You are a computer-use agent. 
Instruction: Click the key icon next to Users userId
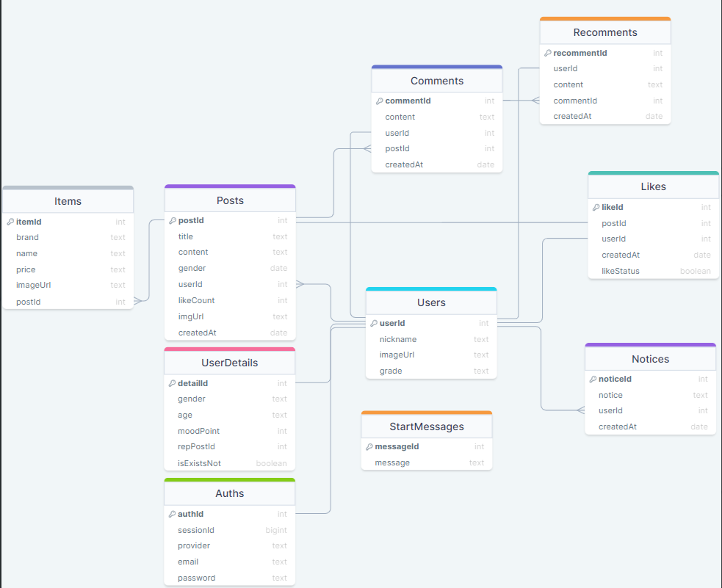(374, 323)
